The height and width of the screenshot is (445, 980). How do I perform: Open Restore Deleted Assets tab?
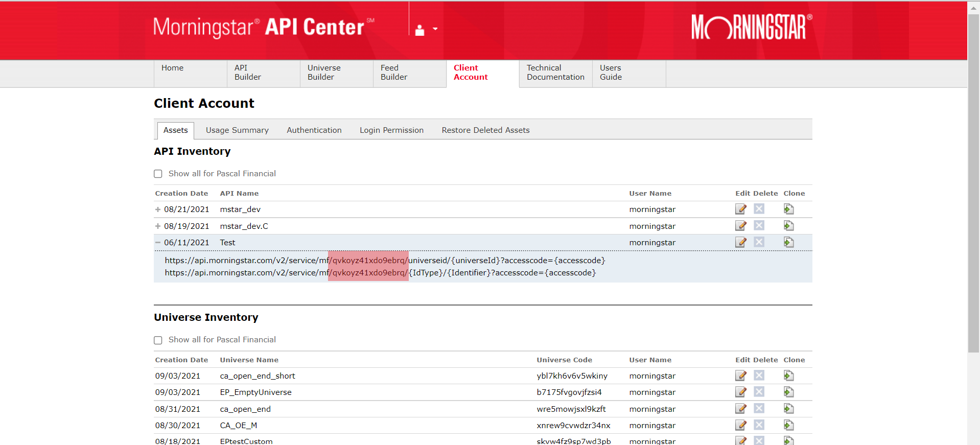click(485, 130)
